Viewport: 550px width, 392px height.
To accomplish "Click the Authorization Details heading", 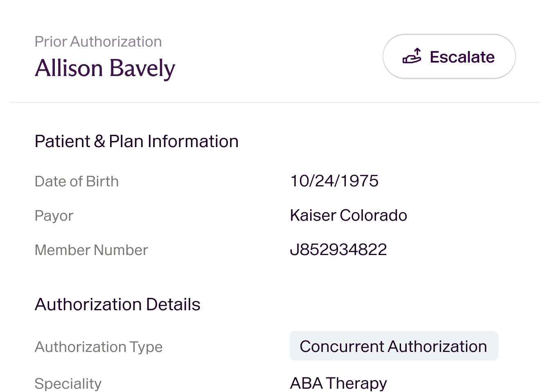I will click(x=118, y=304).
